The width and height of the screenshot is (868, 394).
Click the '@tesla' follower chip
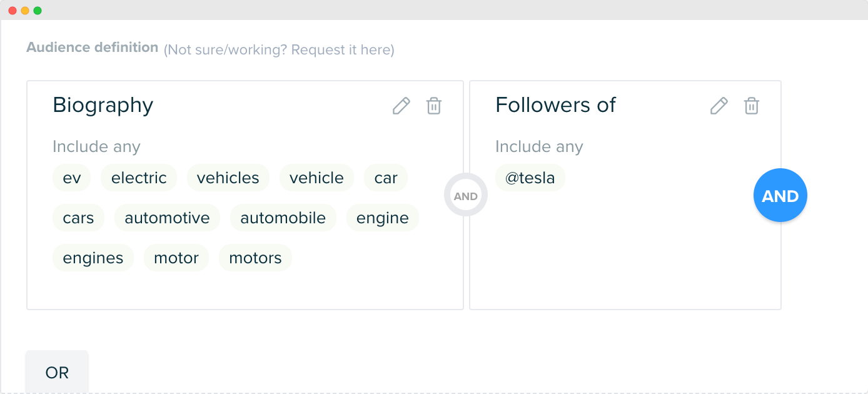530,178
